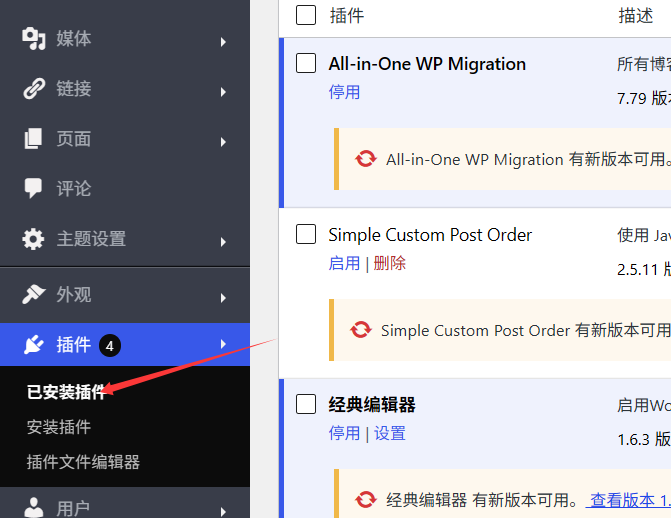Click the Plugins (插件) plug icon
The image size is (671, 518).
click(x=33, y=345)
